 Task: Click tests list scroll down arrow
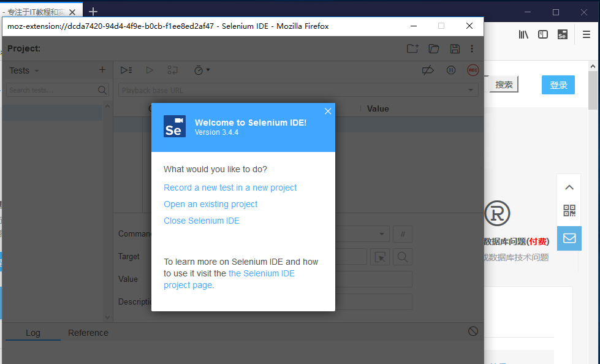pos(107,317)
